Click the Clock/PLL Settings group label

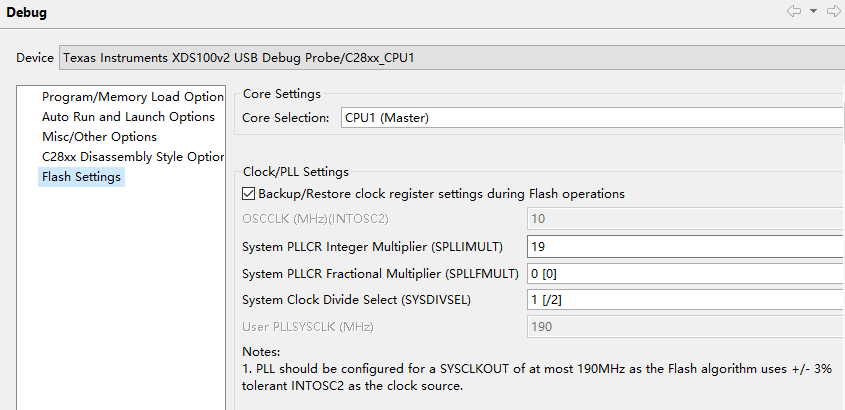tap(295, 172)
